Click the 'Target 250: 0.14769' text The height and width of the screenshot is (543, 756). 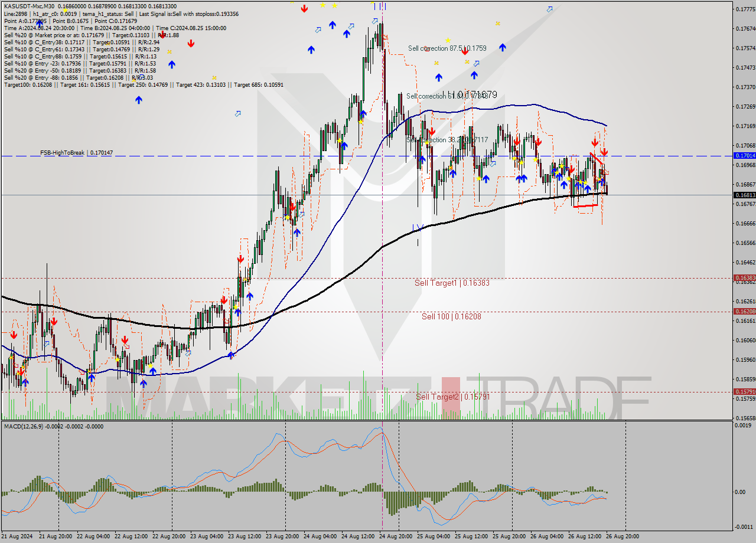point(143,84)
